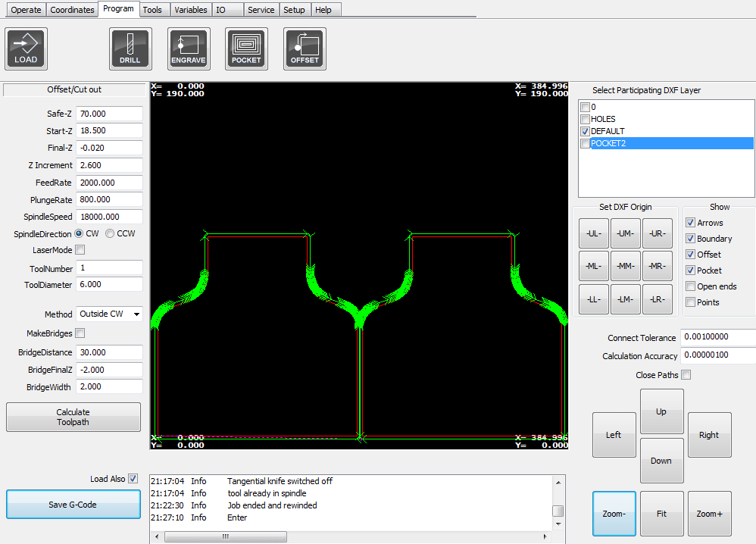Screen dimensions: 756x544
Task: Switch to the Coordinates tab
Action: (x=72, y=10)
